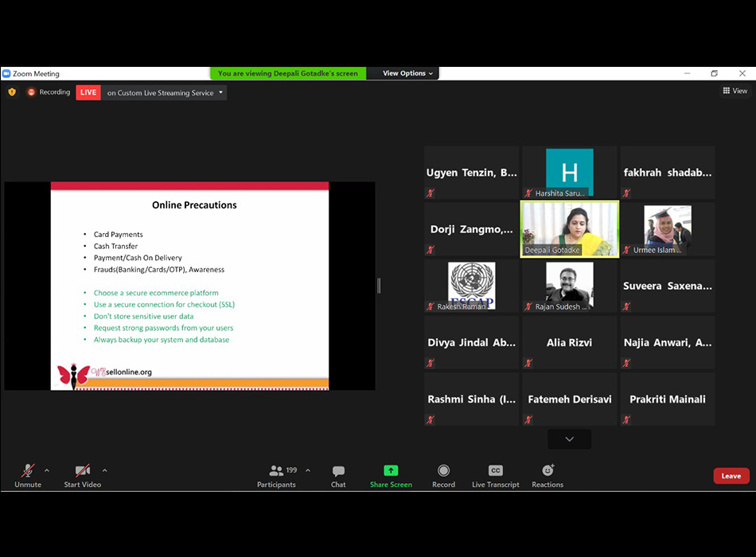The image size is (756, 557).
Task: Click fakhrah shadab's participant tile
Action: [668, 173]
